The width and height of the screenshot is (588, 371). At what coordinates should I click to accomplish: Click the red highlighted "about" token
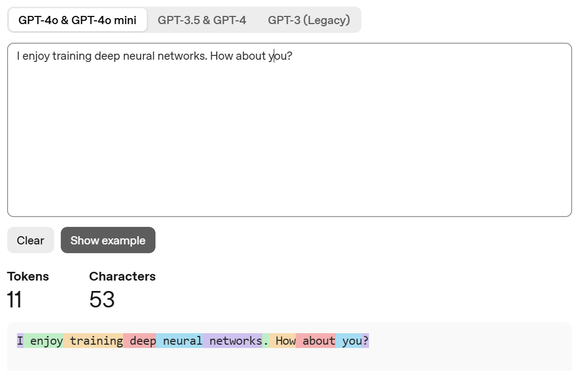tap(316, 341)
